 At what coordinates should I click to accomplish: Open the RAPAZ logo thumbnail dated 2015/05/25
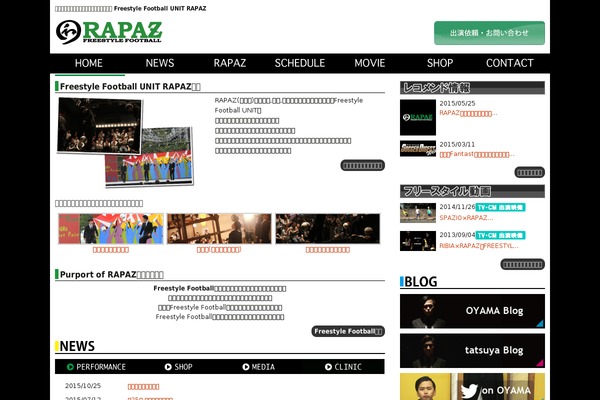[418, 118]
